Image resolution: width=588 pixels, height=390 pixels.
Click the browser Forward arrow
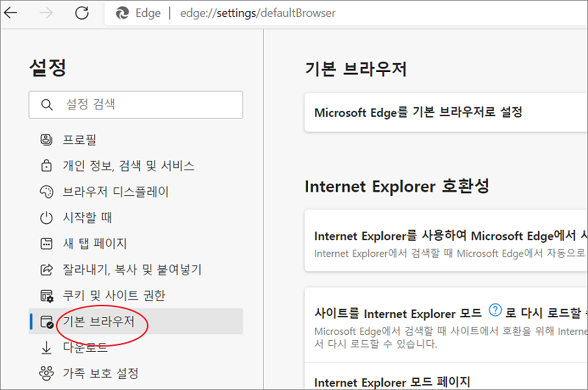tap(46, 13)
